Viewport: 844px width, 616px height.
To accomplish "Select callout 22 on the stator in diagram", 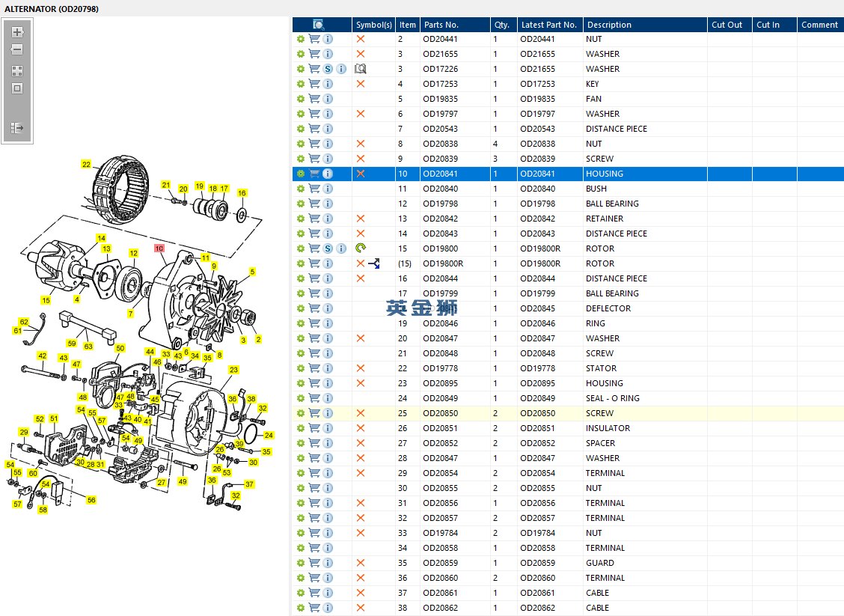I will click(x=86, y=164).
